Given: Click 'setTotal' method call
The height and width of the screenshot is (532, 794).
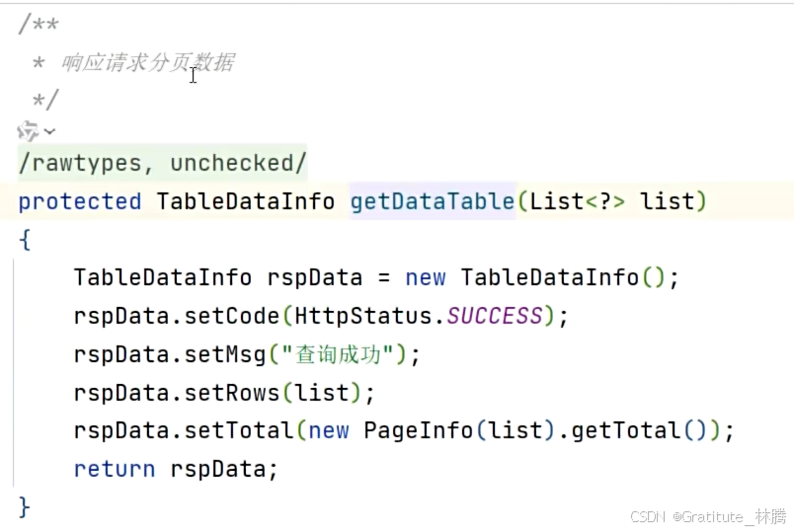Looking at the screenshot, I should click(239, 430).
